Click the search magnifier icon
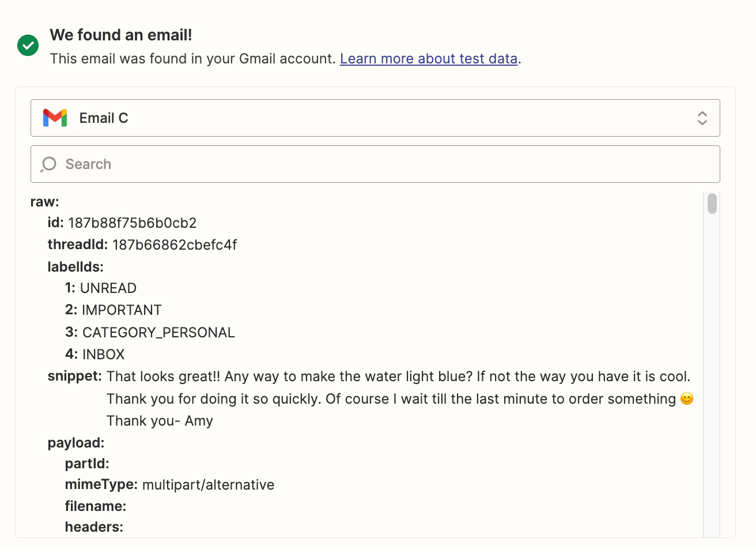Screen dimensions: 756x549 (x=49, y=164)
